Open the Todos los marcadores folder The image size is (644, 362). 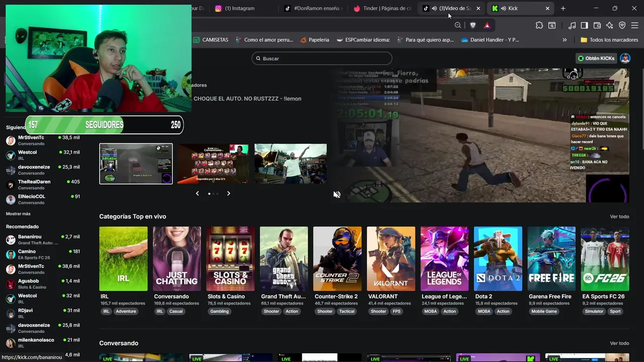coord(609,40)
